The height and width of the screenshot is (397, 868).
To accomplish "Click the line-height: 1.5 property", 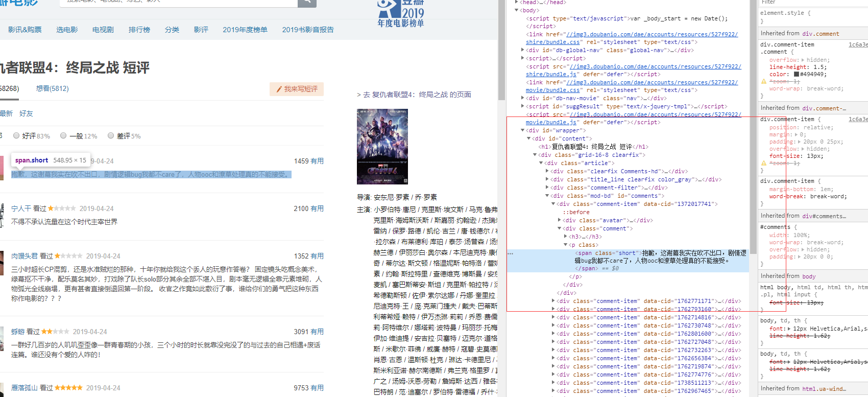I will coord(798,67).
